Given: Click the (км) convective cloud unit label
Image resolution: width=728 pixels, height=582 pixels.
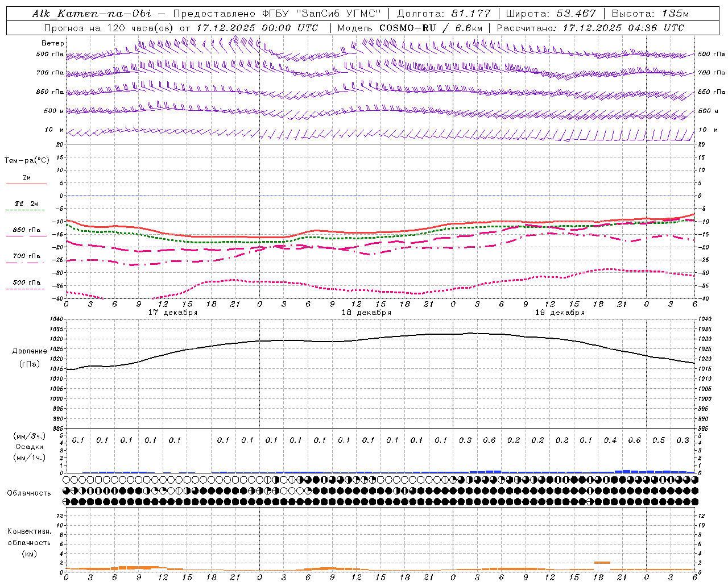Looking at the screenshot, I should [x=30, y=553].
